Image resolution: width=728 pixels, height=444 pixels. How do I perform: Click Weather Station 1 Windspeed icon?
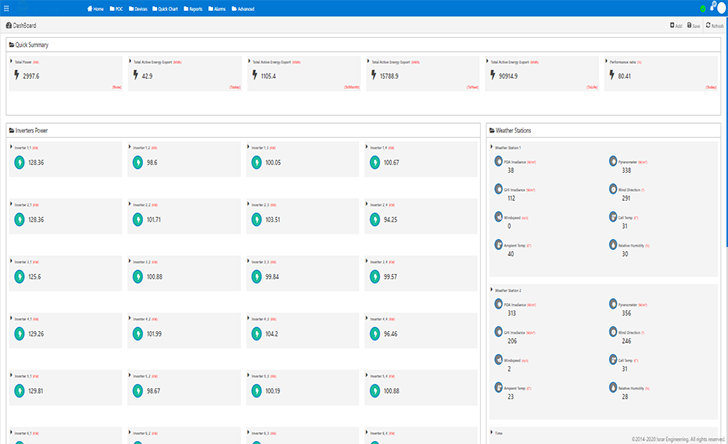(x=498, y=216)
